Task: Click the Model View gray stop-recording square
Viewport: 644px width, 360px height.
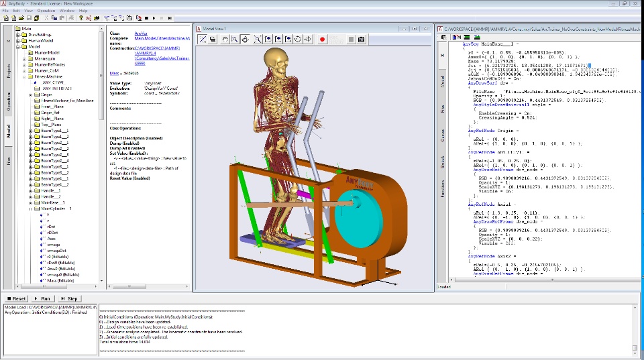Action: pyautogui.click(x=351, y=40)
